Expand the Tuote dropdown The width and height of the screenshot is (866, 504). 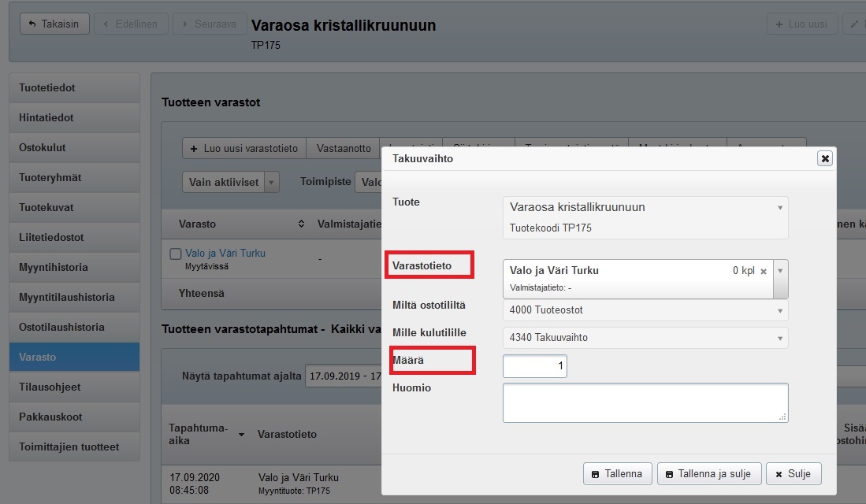click(x=780, y=208)
